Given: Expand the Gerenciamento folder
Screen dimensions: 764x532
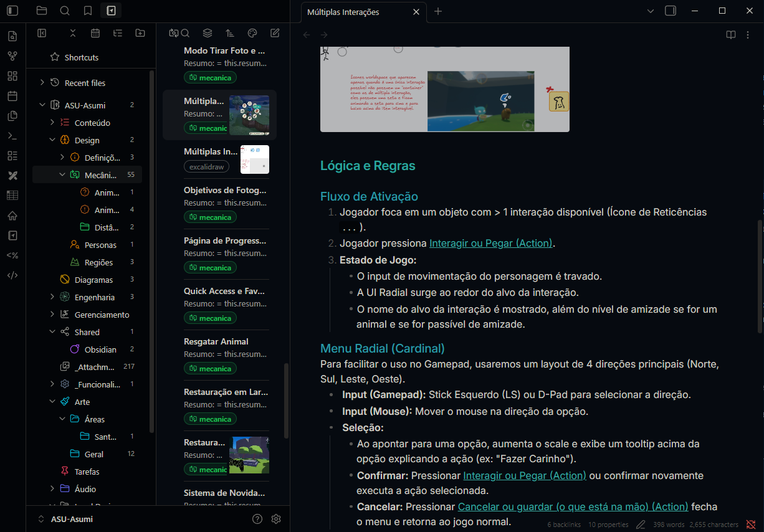Looking at the screenshot, I should (52, 315).
